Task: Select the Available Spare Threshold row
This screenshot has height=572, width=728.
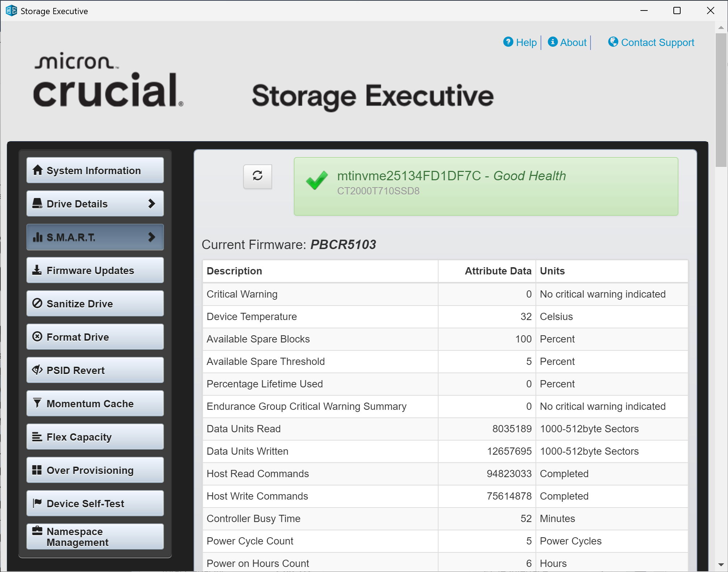Action: [x=445, y=361]
